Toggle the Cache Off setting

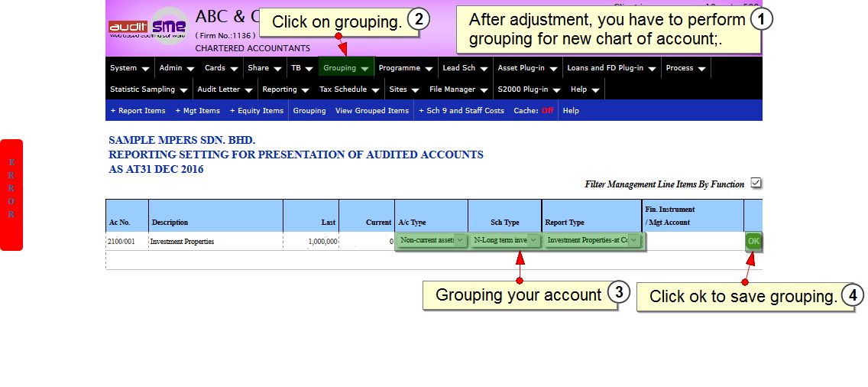click(x=547, y=111)
